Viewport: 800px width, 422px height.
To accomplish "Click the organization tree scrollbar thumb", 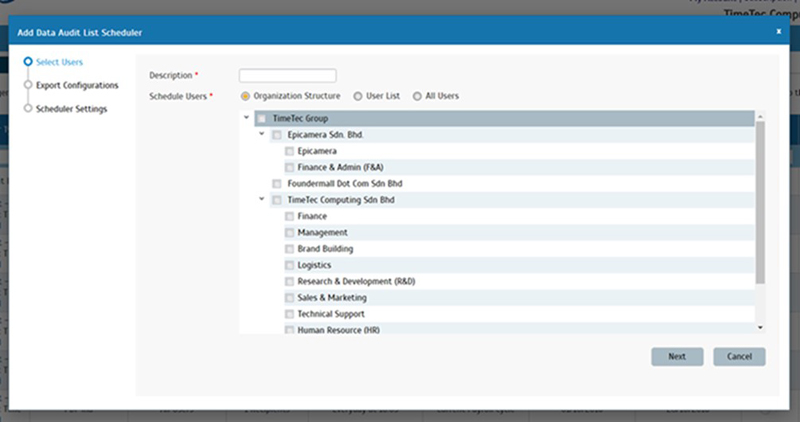I will 760,203.
